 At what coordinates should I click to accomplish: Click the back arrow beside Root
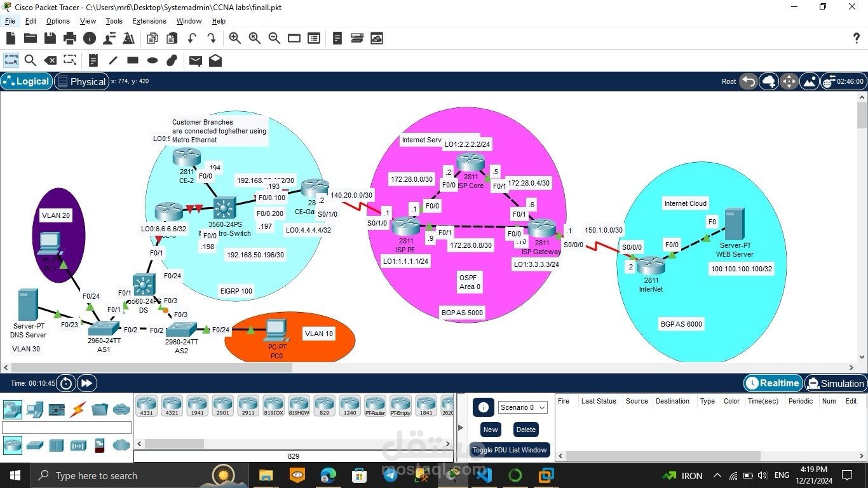click(x=749, y=81)
